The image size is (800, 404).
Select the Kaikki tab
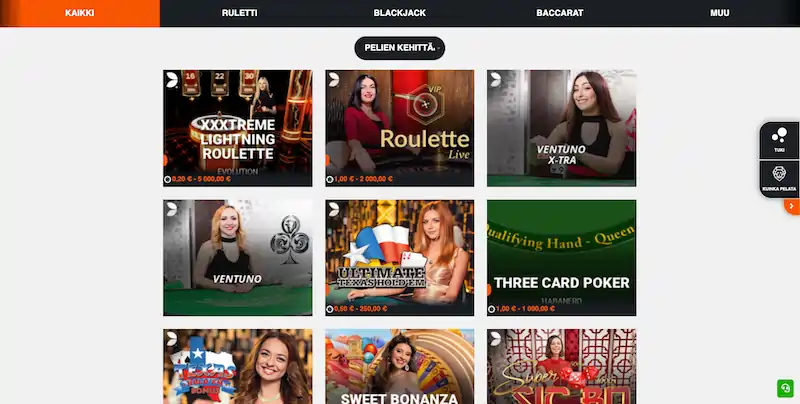(80, 13)
